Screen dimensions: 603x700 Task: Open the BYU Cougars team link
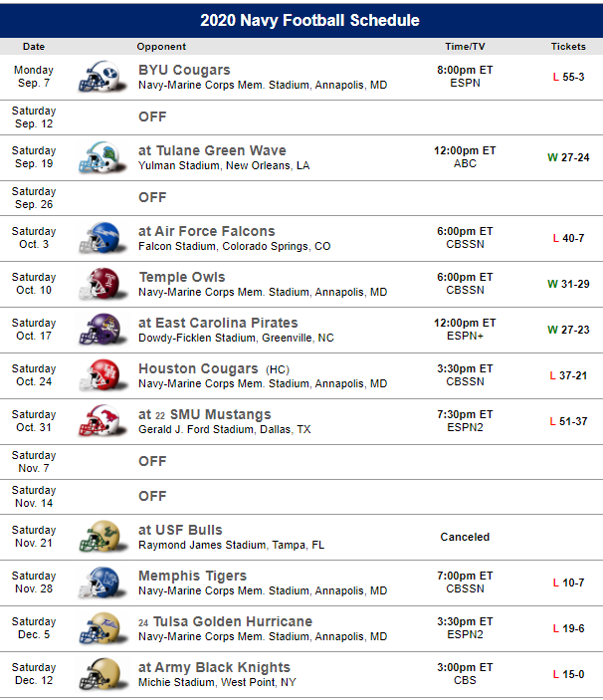point(184,71)
